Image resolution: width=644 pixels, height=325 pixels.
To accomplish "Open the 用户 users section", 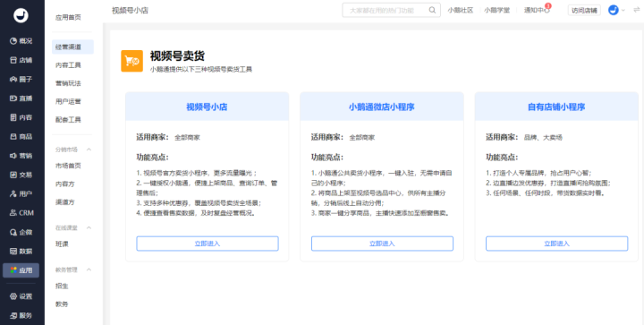I will point(21,194).
